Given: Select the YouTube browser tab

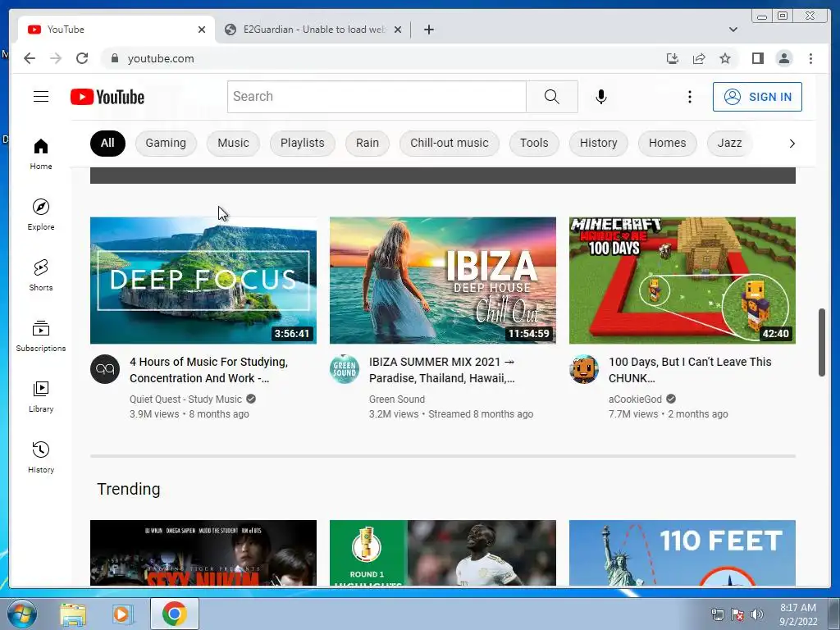Looking at the screenshot, I should pyautogui.click(x=116, y=30).
